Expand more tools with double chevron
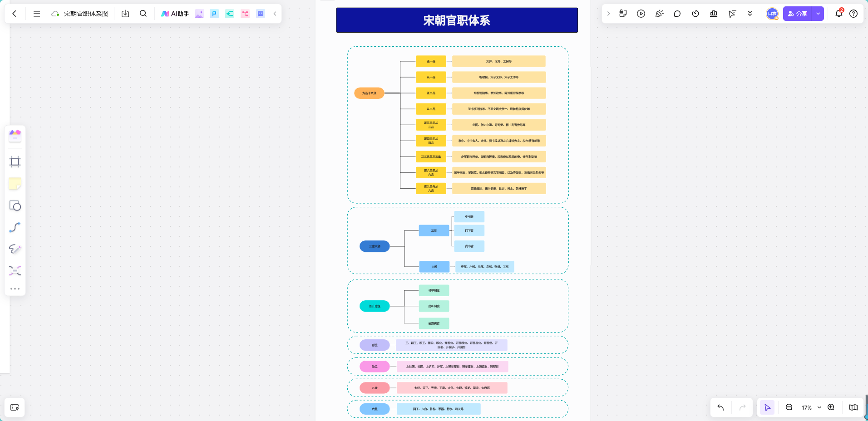 click(750, 14)
